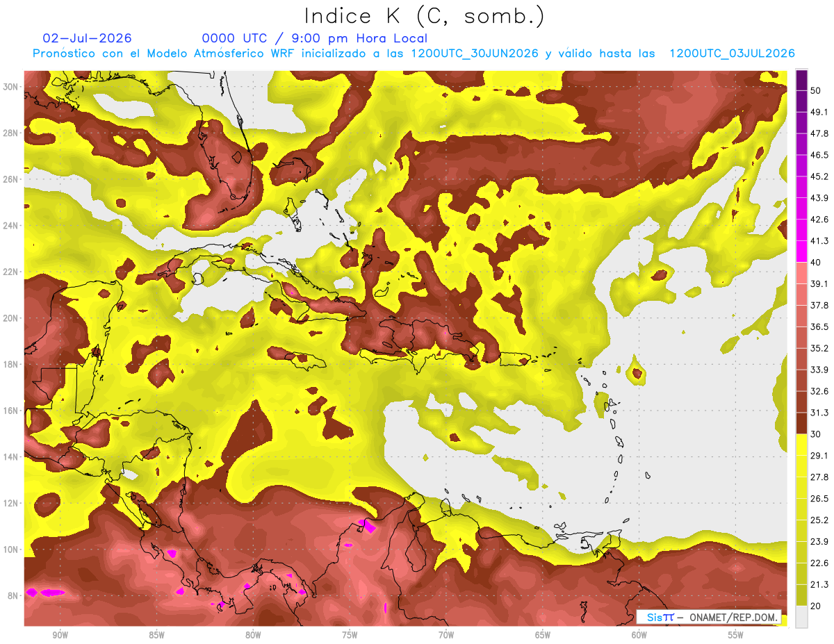Click the 75W longitude label
Screen dimensions: 834x644
pos(350,635)
